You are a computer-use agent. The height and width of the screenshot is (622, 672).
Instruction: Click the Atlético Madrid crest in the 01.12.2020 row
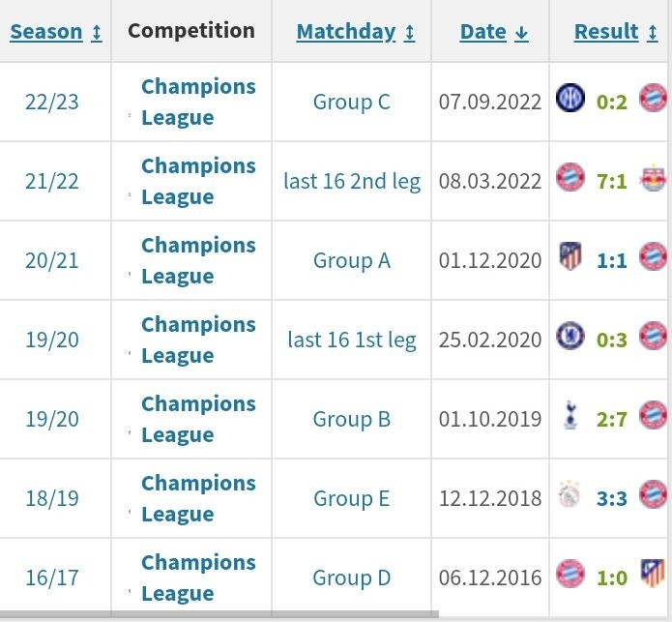(569, 256)
